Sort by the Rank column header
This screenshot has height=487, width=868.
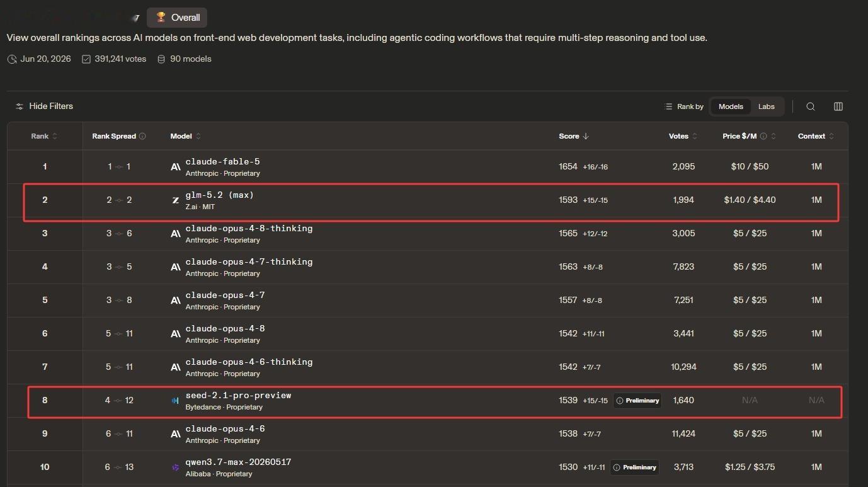(x=44, y=136)
